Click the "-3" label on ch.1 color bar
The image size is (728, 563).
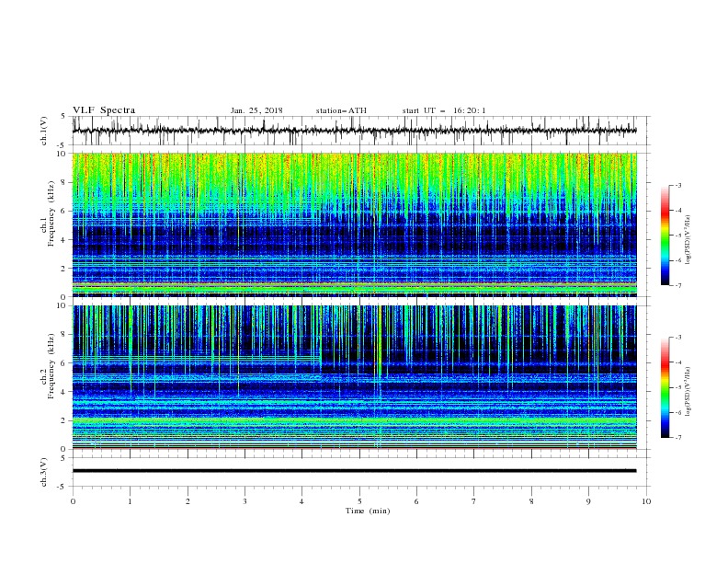[x=678, y=185]
